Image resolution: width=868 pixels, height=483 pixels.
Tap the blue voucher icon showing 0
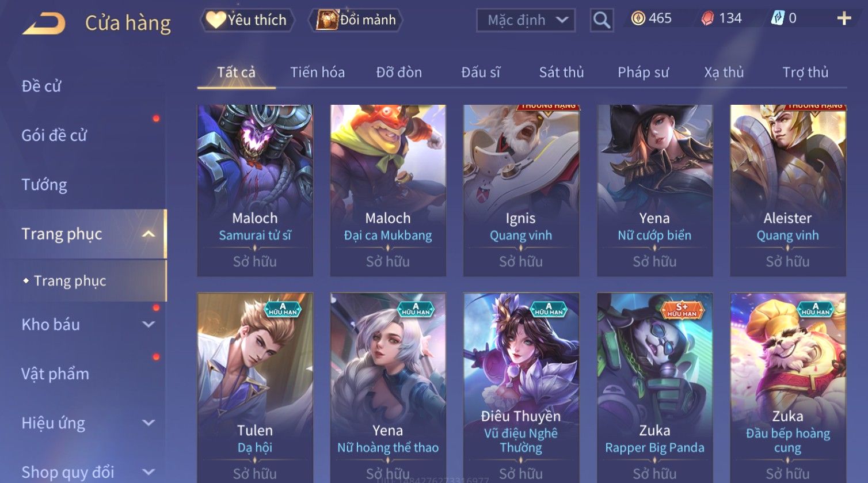pos(778,18)
